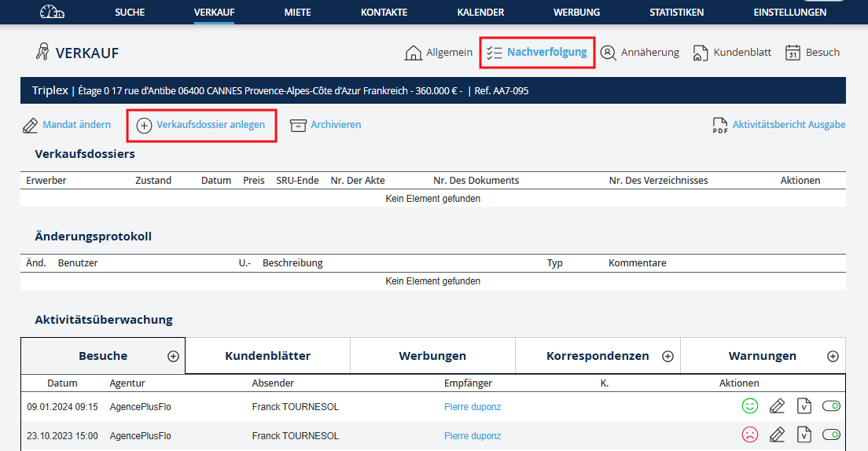Add a correspondence via Korrespondenzen plus icon

click(668, 356)
